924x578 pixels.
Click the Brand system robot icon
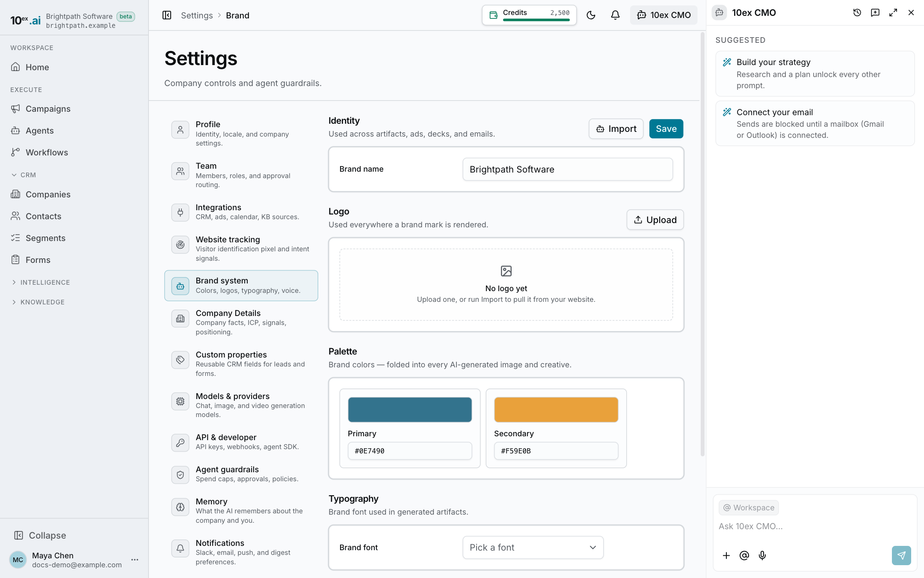(x=181, y=286)
